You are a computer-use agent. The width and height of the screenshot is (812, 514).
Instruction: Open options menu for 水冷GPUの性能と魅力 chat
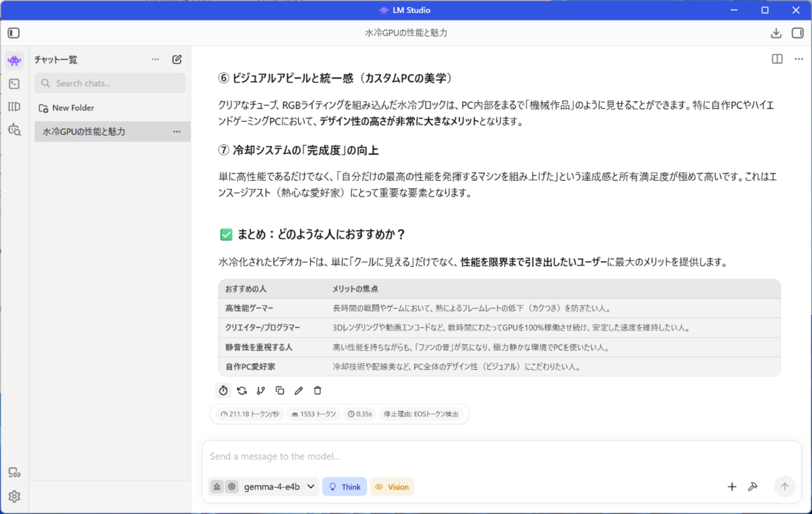[x=177, y=131]
